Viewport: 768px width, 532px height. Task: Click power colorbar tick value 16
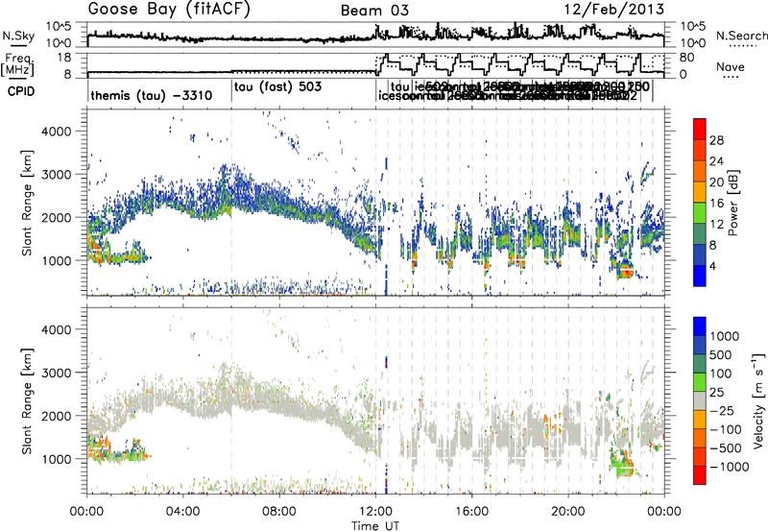click(716, 204)
